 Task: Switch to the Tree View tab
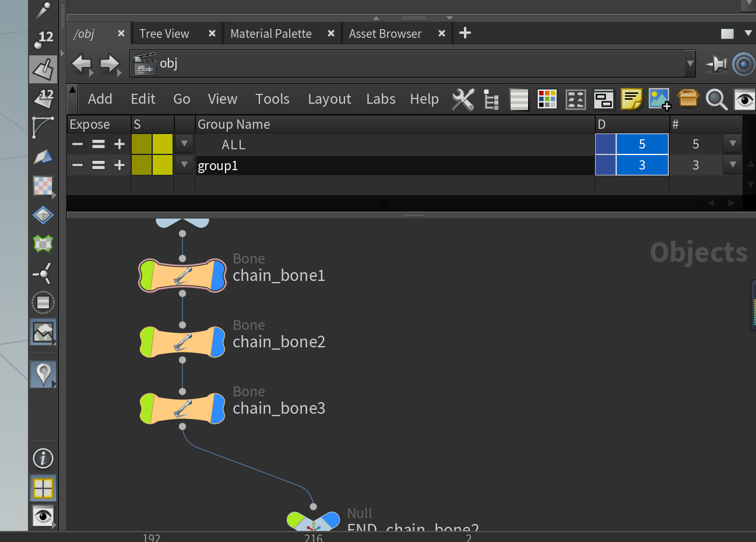pyautogui.click(x=164, y=34)
